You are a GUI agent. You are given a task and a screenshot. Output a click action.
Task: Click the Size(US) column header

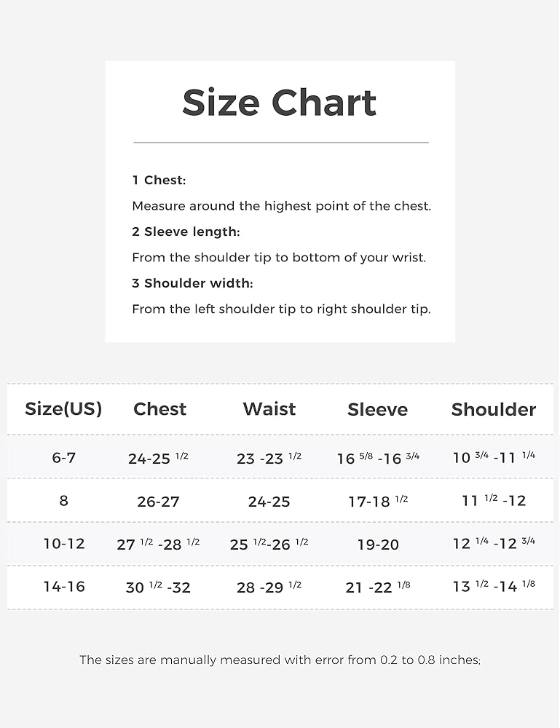point(63,409)
